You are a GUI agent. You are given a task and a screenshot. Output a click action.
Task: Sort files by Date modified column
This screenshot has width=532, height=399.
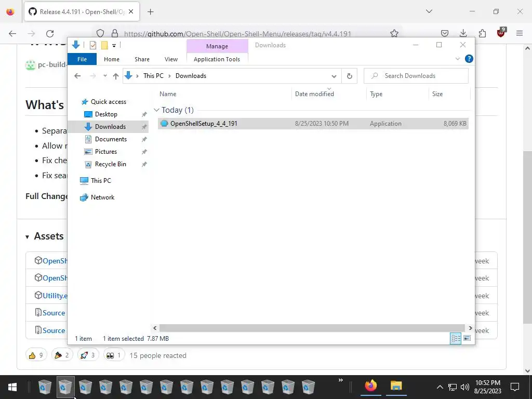[328, 94]
